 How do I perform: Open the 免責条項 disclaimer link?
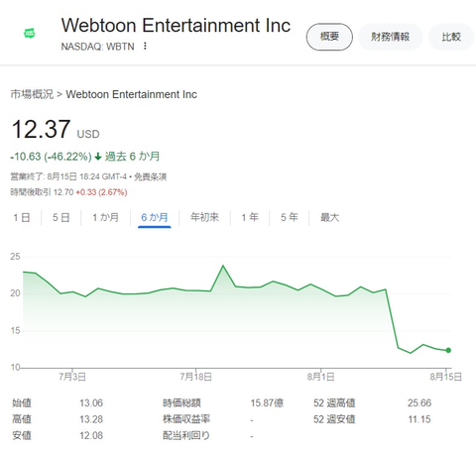[x=150, y=176]
